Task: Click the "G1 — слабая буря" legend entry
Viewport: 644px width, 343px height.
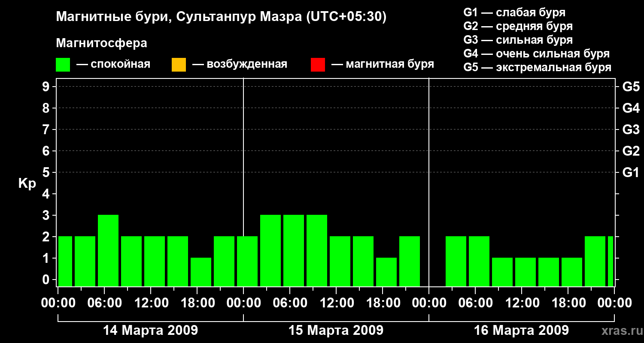Action: (x=514, y=12)
